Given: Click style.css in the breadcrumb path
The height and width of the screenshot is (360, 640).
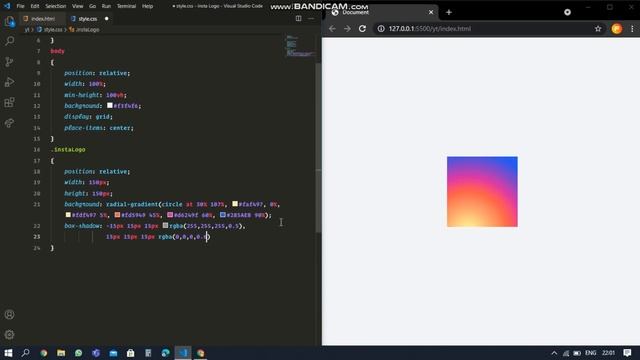Looking at the screenshot, I should click(53, 29).
